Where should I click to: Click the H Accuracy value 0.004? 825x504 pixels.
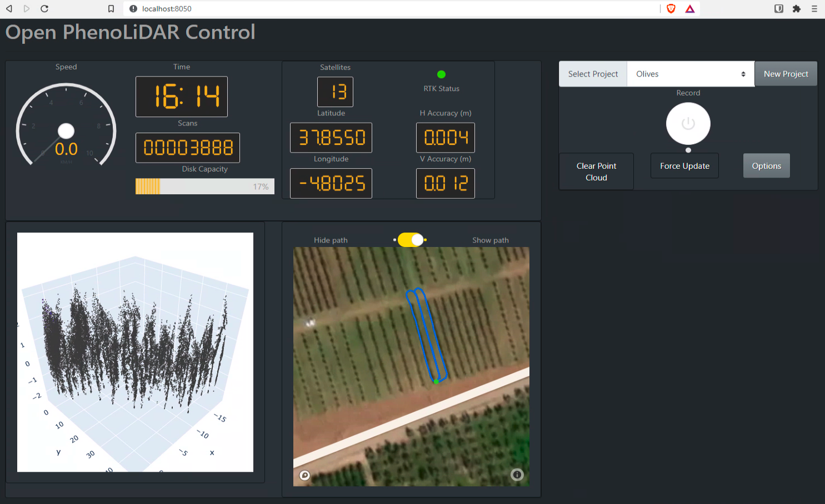(x=446, y=138)
